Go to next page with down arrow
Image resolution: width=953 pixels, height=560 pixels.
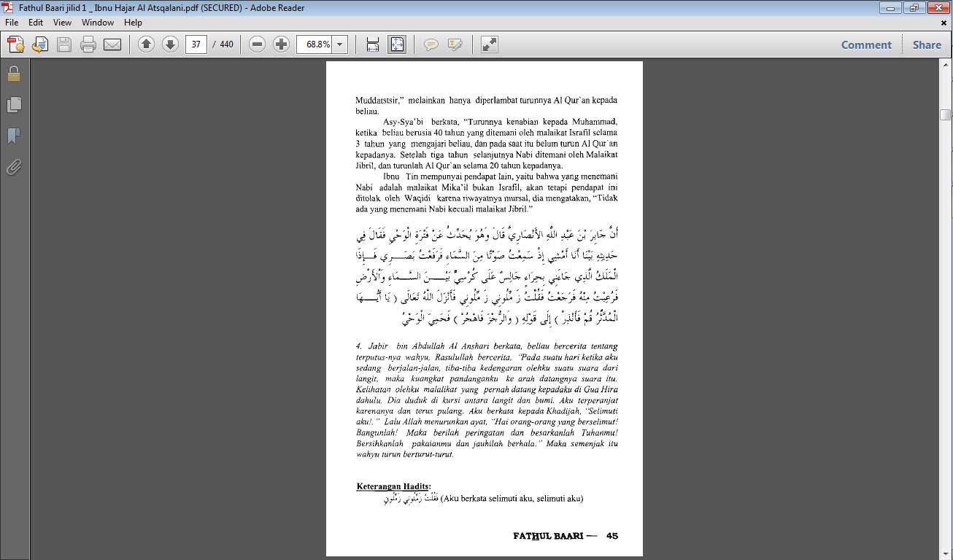pyautogui.click(x=169, y=44)
